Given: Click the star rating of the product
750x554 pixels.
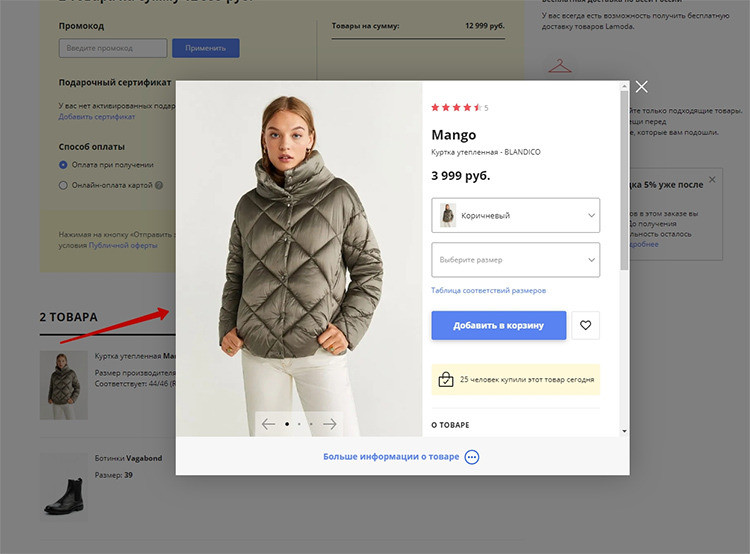Looking at the screenshot, I should tap(456, 107).
